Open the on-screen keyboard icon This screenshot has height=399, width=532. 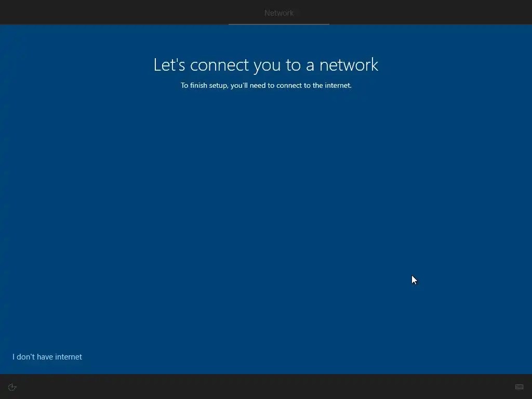tap(519, 387)
